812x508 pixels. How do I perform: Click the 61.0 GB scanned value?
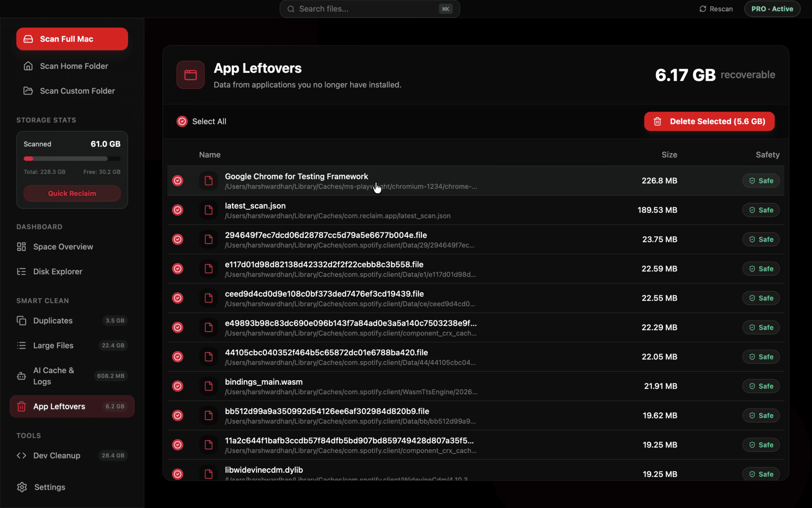(x=106, y=144)
